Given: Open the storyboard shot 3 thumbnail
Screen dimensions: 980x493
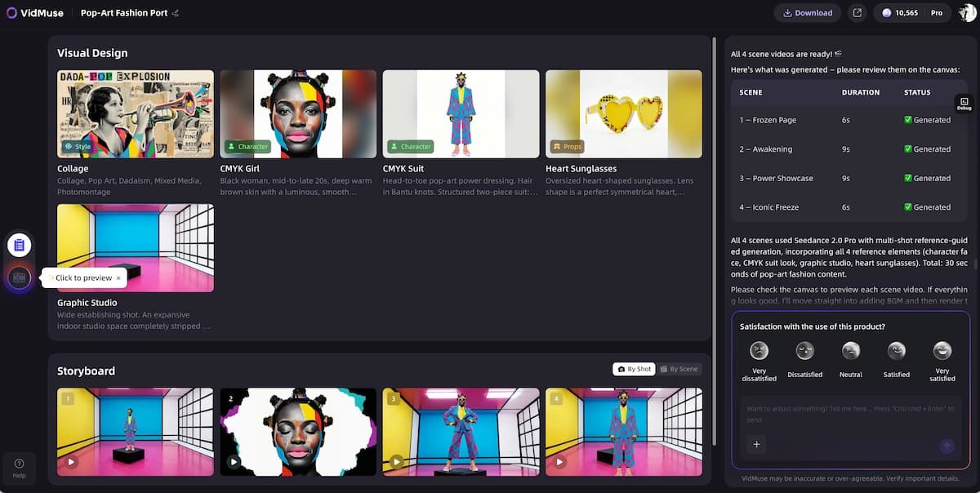Looking at the screenshot, I should click(461, 432).
